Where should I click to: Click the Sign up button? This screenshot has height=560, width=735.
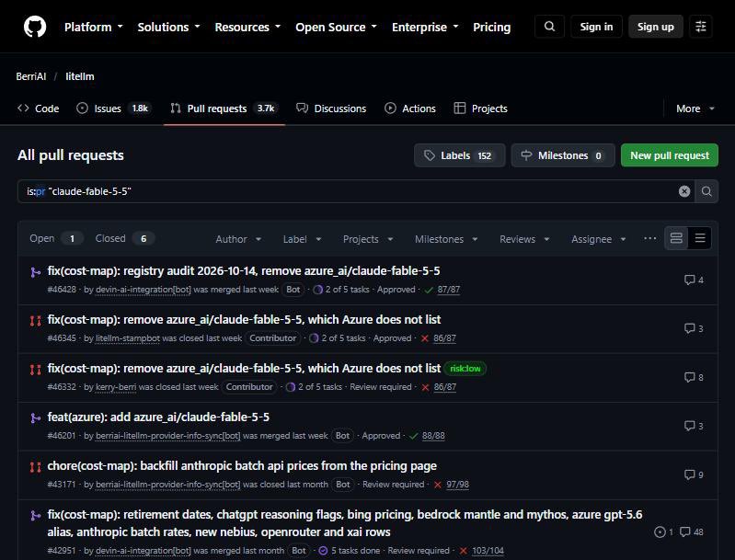(655, 27)
